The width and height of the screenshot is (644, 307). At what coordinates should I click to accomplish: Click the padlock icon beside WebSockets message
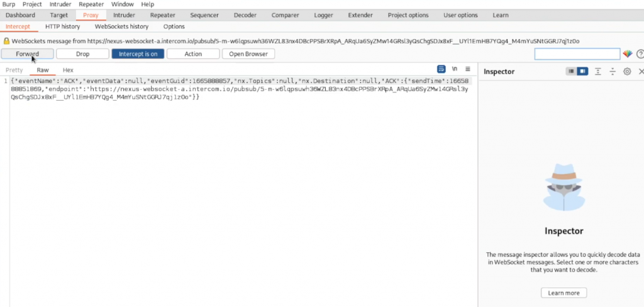(6, 41)
